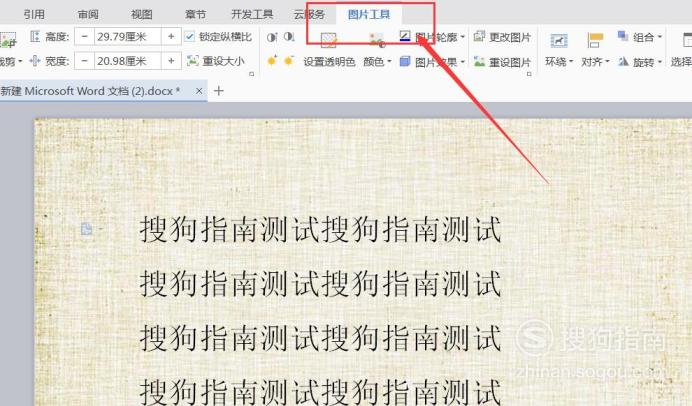Increase the 宽度 value with plus
The width and height of the screenshot is (692, 406).
[171, 61]
